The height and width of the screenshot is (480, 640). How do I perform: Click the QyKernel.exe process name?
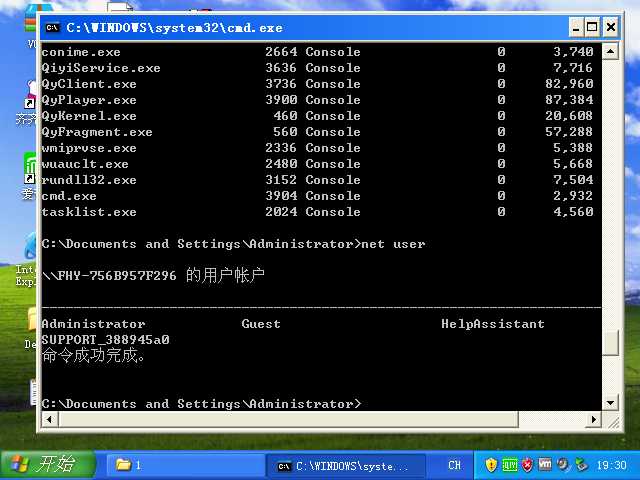(x=89, y=116)
